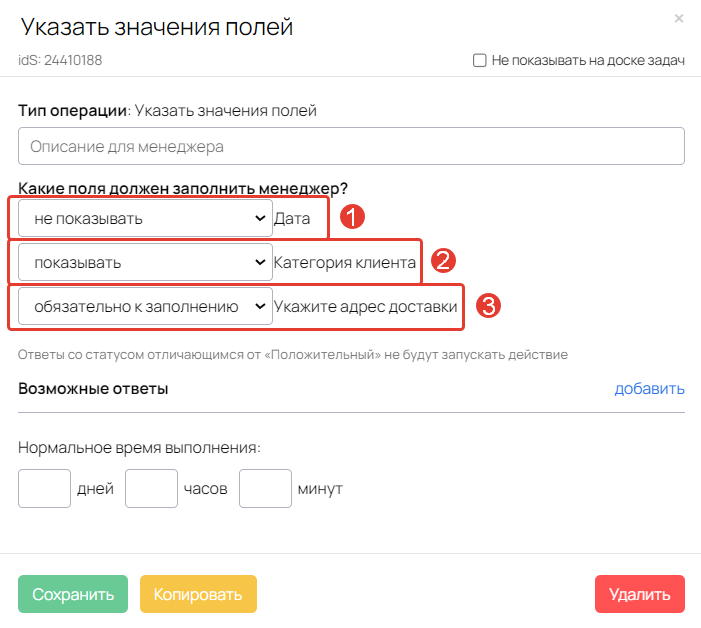Click the 'Категория клиента' field label

pyautogui.click(x=345, y=263)
